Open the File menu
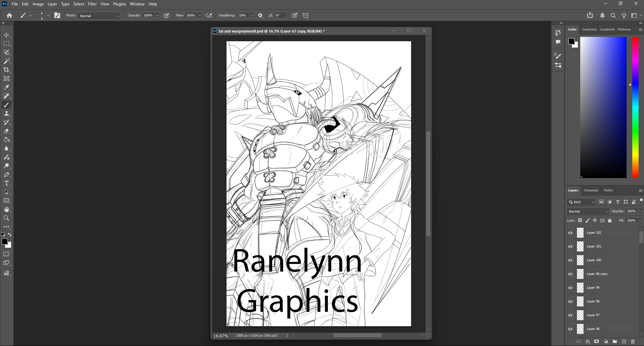This screenshot has height=346, width=644. [15, 4]
